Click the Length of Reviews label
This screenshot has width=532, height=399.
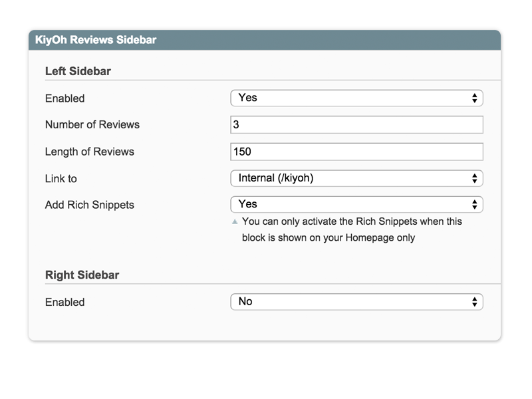coord(90,152)
